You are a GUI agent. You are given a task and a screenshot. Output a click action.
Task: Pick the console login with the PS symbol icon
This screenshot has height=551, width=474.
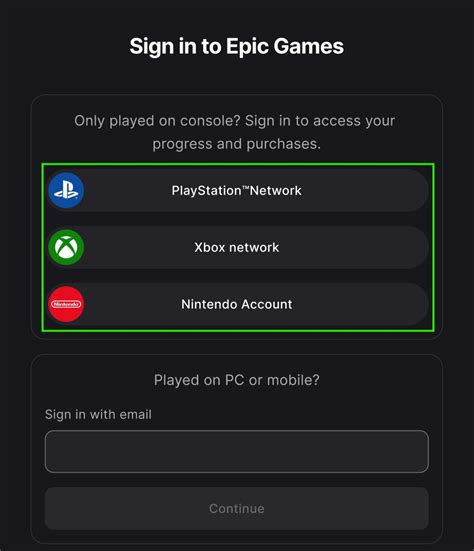(238, 190)
